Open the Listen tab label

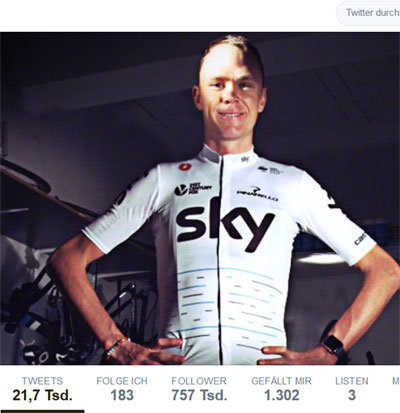[352, 381]
